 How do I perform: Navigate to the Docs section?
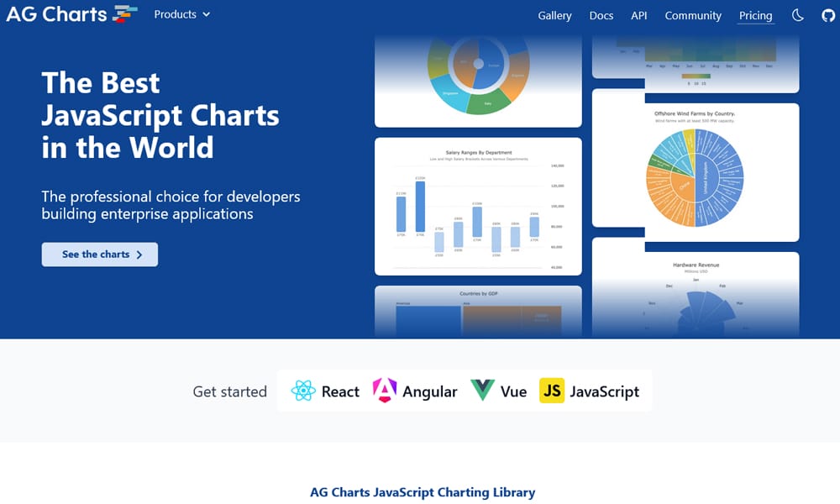(601, 15)
